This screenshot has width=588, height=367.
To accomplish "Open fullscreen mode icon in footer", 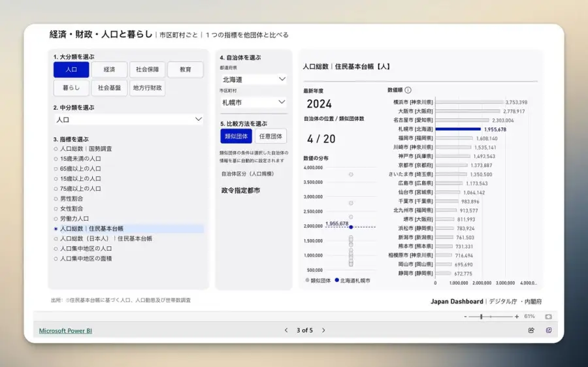I will pos(549,330).
